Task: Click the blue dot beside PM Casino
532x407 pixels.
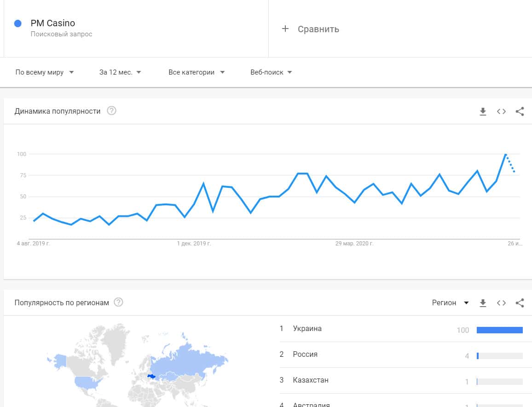Action: tap(18, 23)
